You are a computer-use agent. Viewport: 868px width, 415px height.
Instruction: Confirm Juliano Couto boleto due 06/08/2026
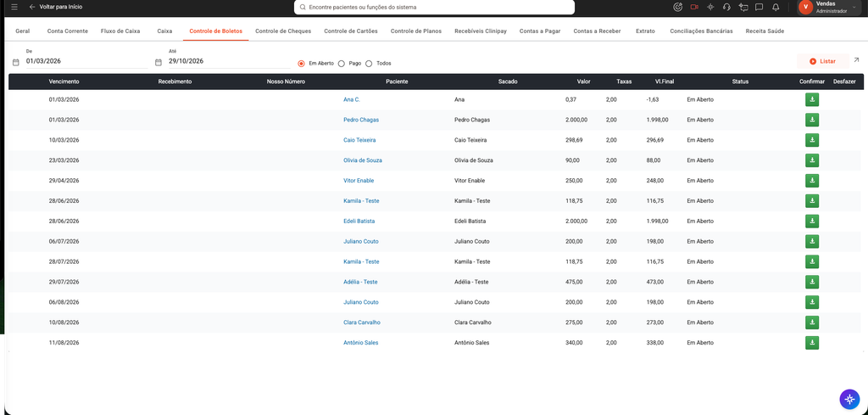[812, 302]
